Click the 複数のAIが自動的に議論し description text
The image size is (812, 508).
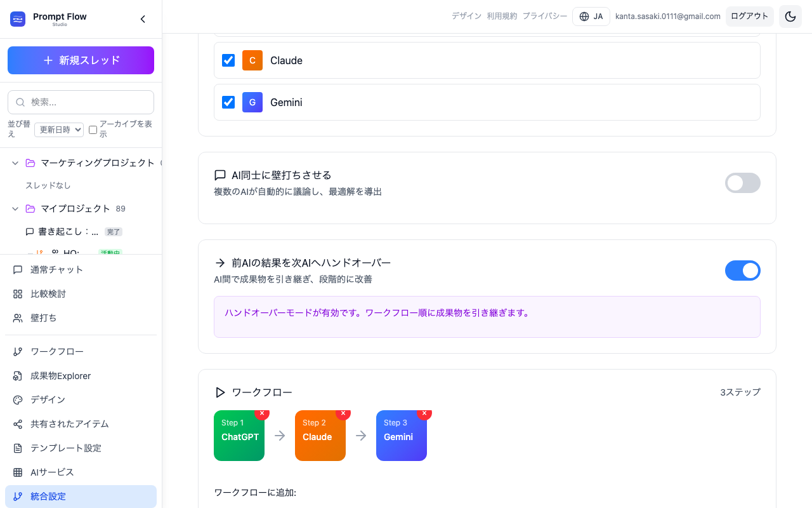(298, 191)
